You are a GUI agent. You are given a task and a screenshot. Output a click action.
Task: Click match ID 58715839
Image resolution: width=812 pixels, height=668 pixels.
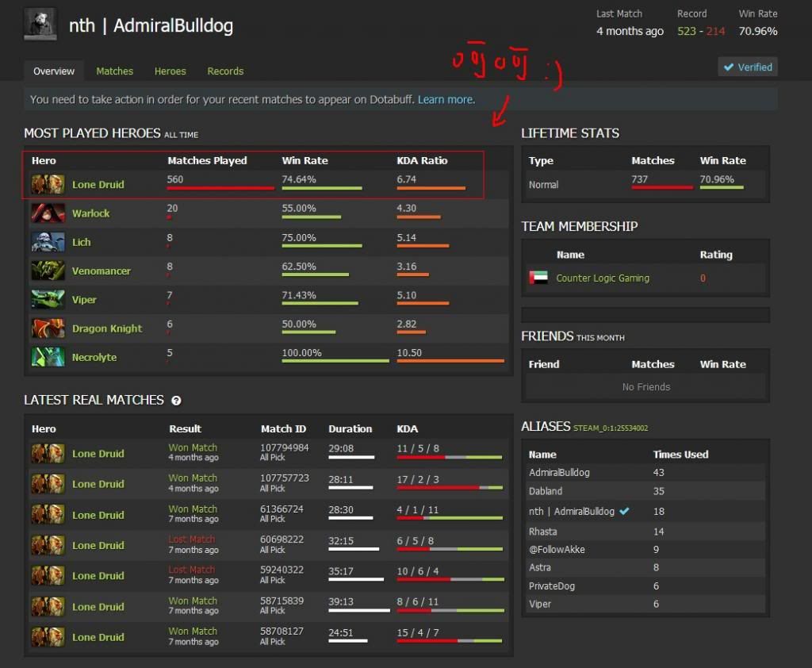(x=282, y=601)
